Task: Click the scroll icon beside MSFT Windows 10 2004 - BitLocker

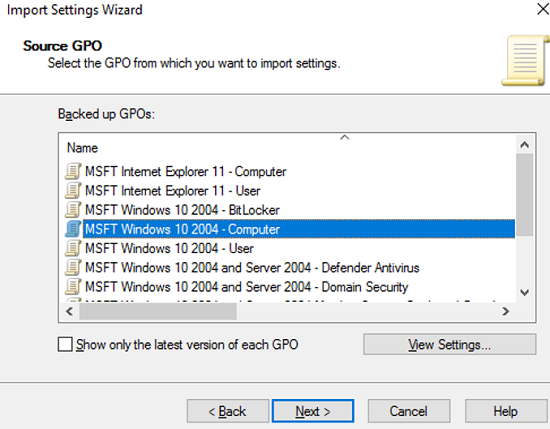Action: [73, 210]
